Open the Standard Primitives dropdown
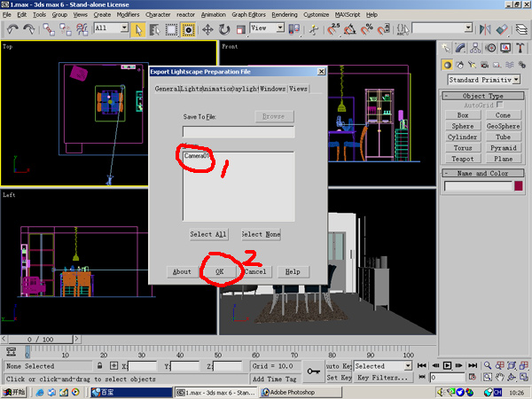This screenshot has height=399, width=532. [483, 80]
